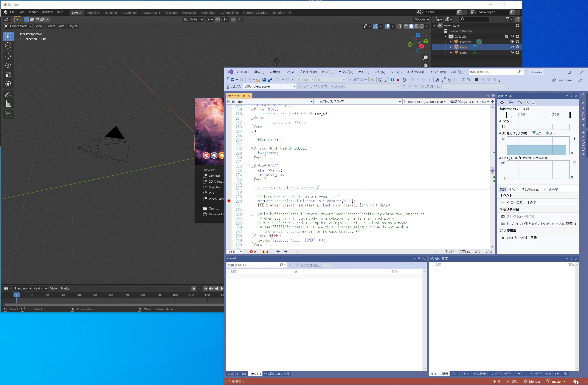Click Open... in the Blender splash
This screenshot has height=385, width=588.
[x=213, y=209]
